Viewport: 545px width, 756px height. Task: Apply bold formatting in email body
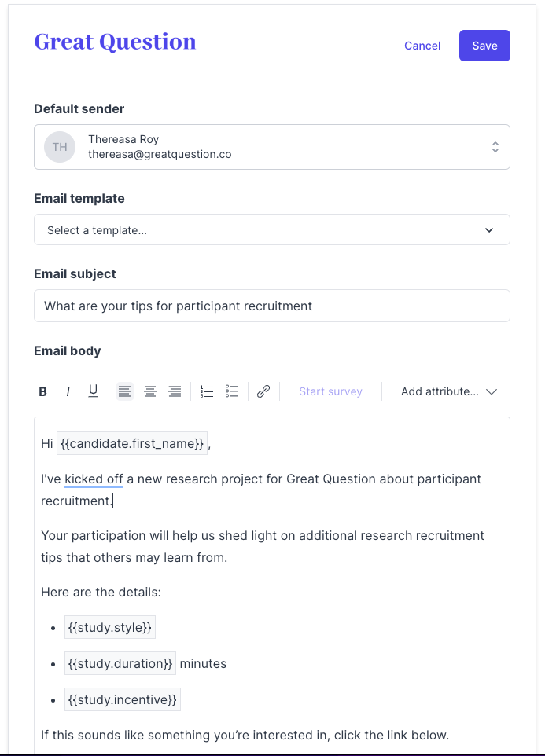[x=42, y=391]
